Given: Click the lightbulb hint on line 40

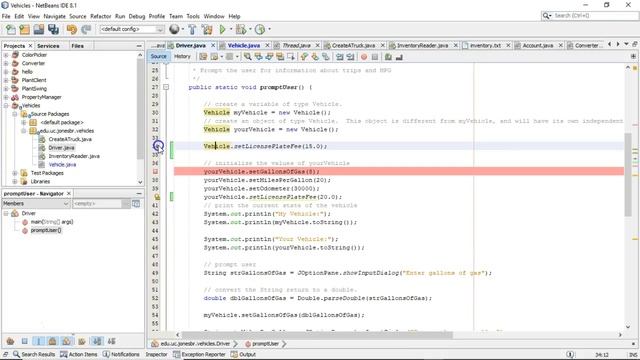Looking at the screenshot, I should click(157, 197).
